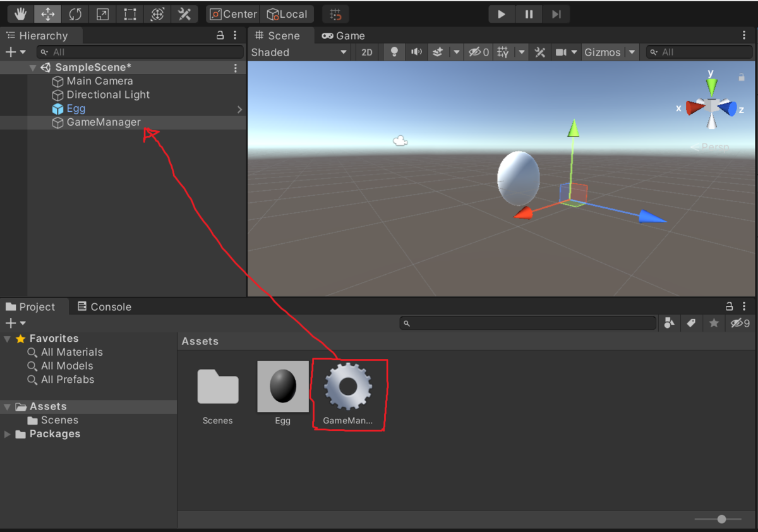
Task: Click the Project search field
Action: pyautogui.click(x=528, y=323)
